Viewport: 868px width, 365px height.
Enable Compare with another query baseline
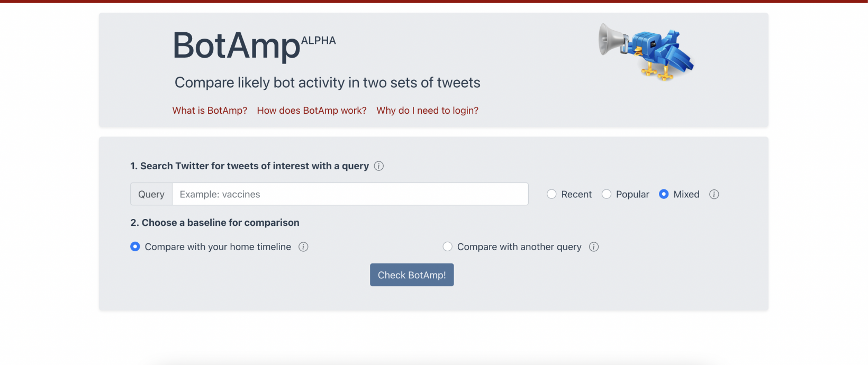pos(447,247)
